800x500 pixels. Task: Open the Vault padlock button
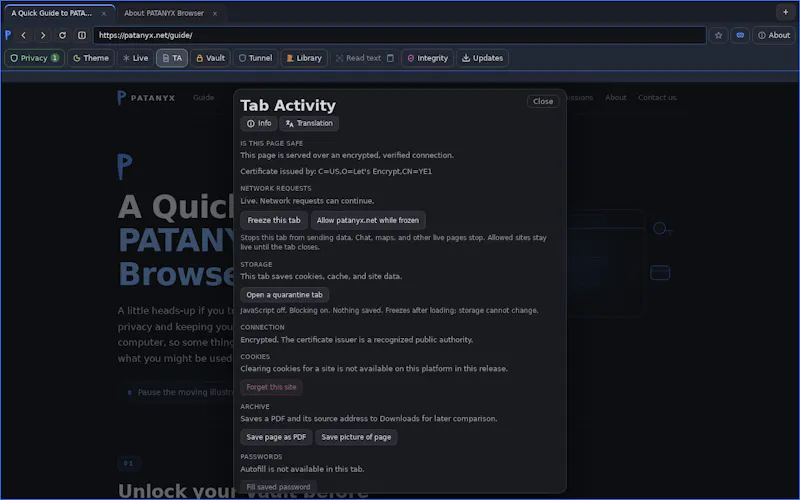[x=210, y=58]
